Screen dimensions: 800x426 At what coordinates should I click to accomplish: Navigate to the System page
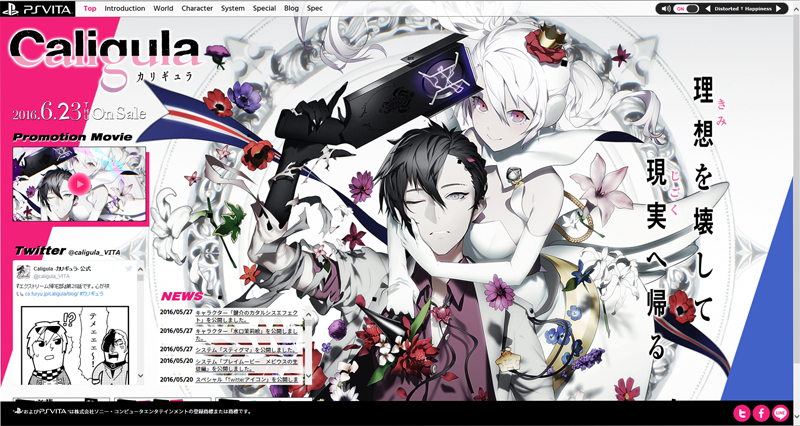click(x=233, y=8)
